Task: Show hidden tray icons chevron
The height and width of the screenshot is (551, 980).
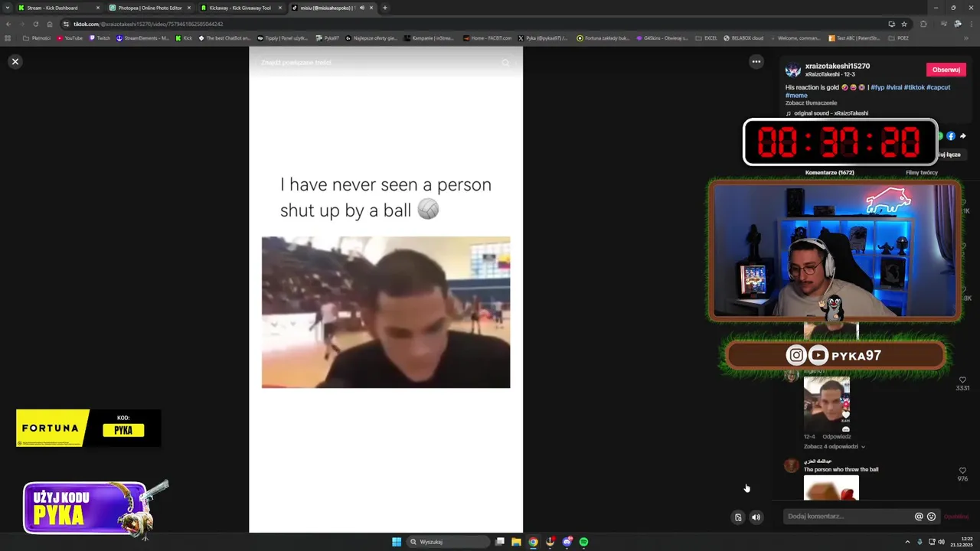Action: pos(909,542)
